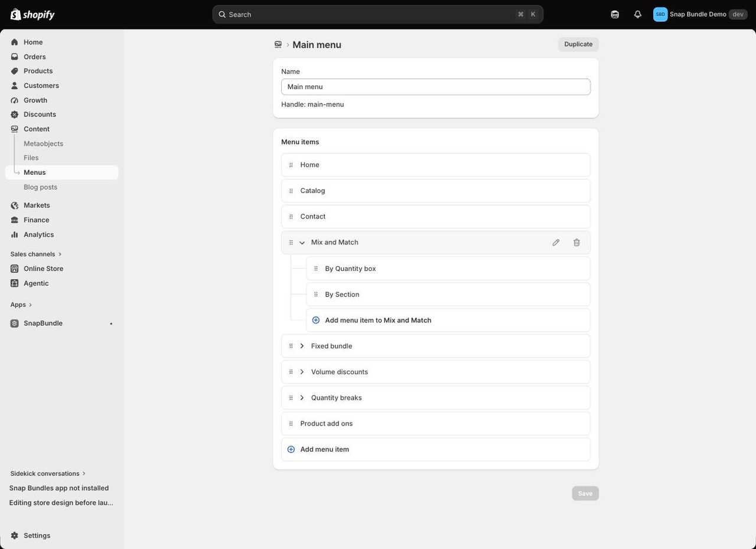The width and height of the screenshot is (756, 549).
Task: Open the notifications bell
Action: point(638,14)
